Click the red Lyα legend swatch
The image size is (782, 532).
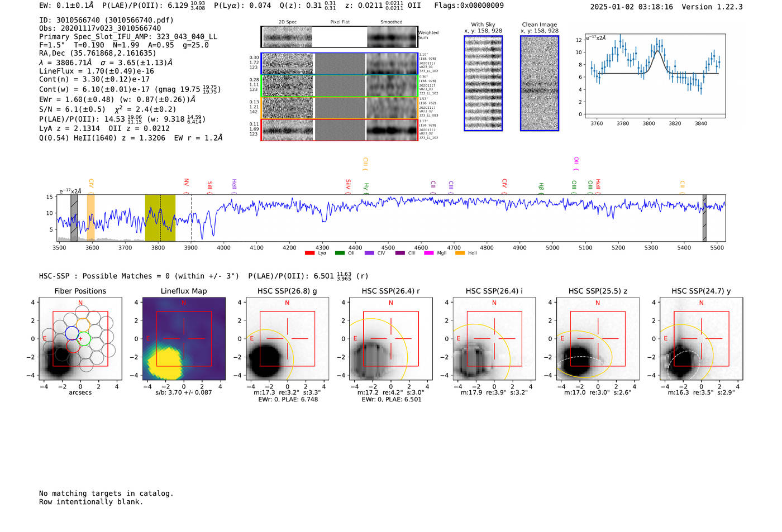coord(309,253)
